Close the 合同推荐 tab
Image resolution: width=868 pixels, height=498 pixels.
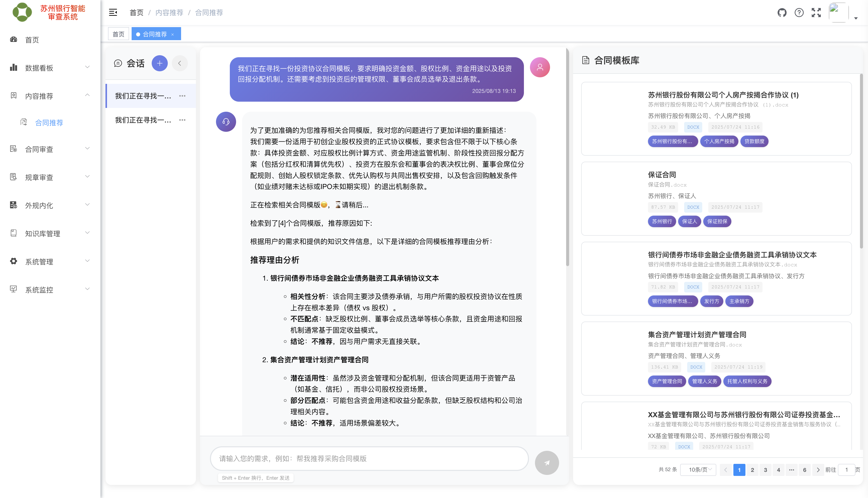pos(173,34)
